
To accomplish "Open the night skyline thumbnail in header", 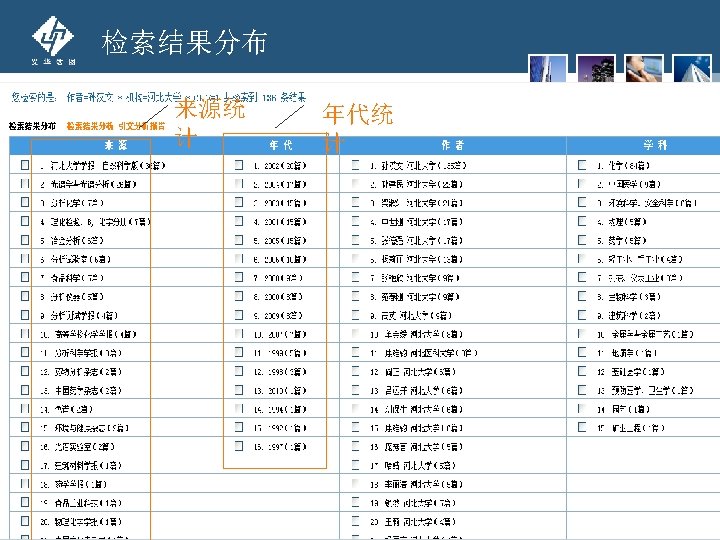I will click(x=596, y=68).
